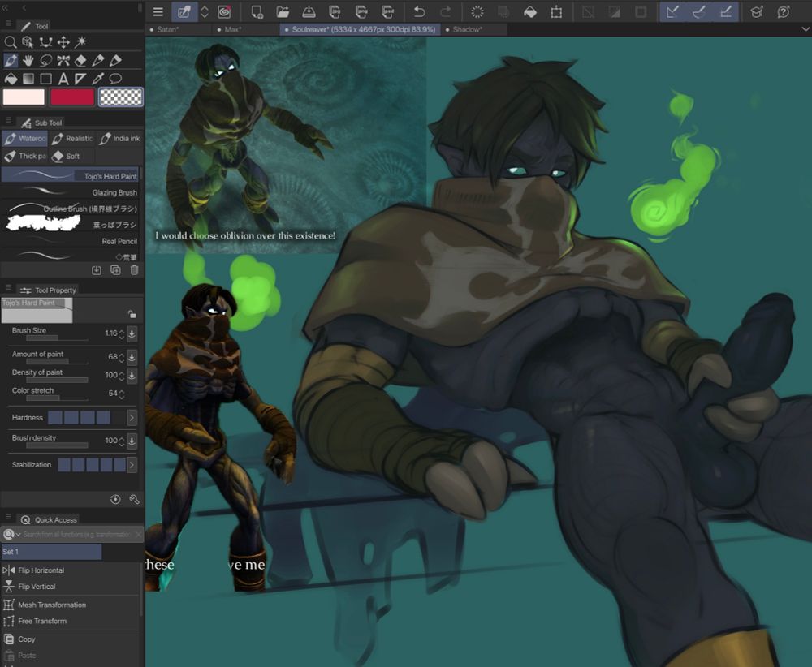This screenshot has width=812, height=667.
Task: Select the Realistic watercolor sub tool group
Action: [72, 139]
